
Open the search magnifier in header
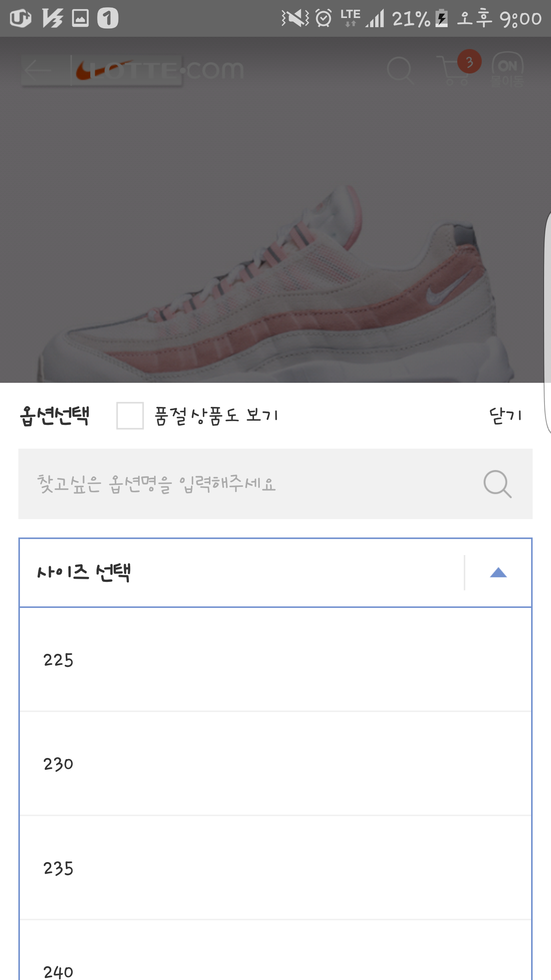[x=400, y=70]
